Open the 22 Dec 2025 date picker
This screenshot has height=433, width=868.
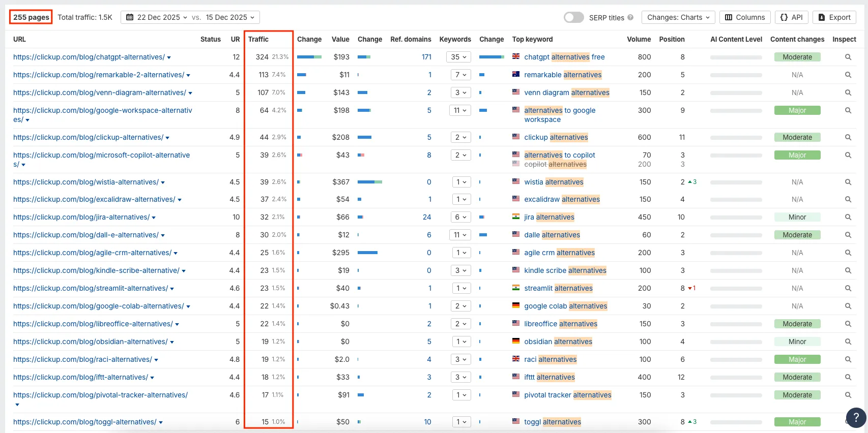pos(157,17)
